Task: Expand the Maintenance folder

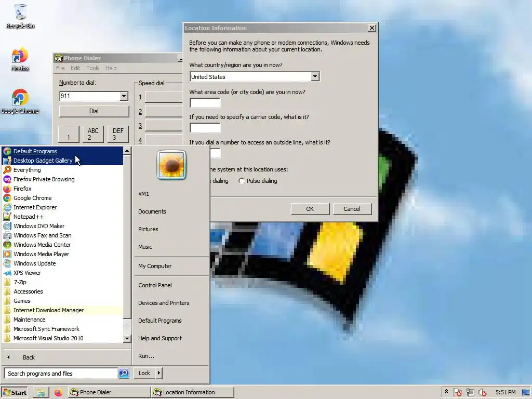Action: (62, 320)
